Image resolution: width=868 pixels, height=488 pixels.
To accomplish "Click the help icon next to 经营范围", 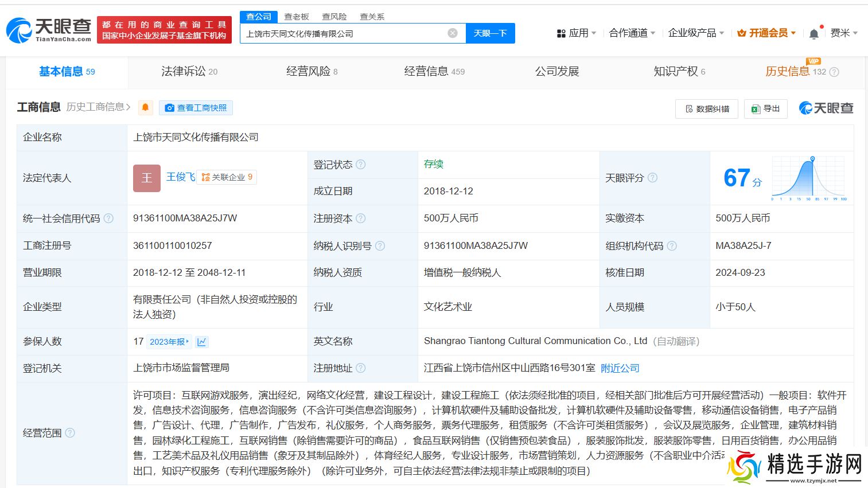I will point(70,433).
